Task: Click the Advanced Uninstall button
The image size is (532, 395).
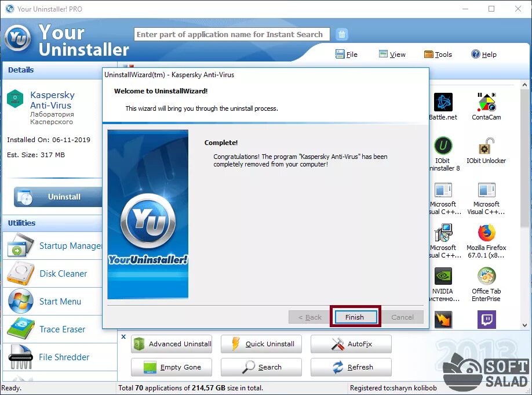Action: click(172, 344)
